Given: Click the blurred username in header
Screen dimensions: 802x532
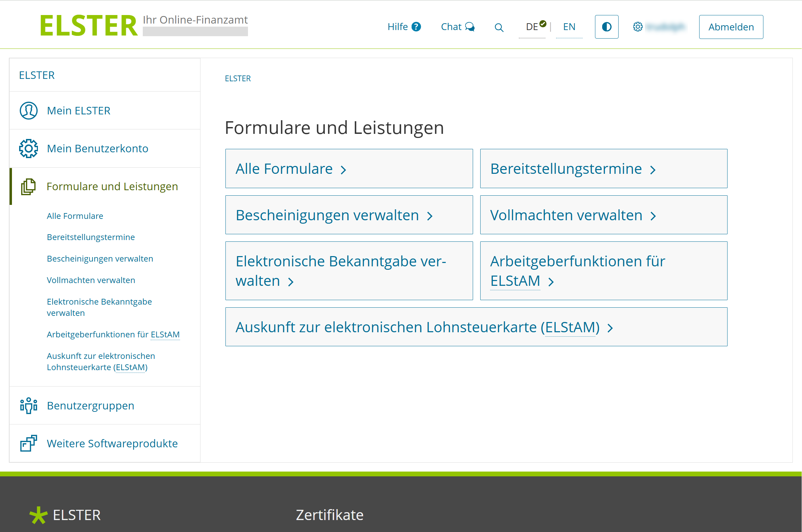Looking at the screenshot, I should [666, 27].
